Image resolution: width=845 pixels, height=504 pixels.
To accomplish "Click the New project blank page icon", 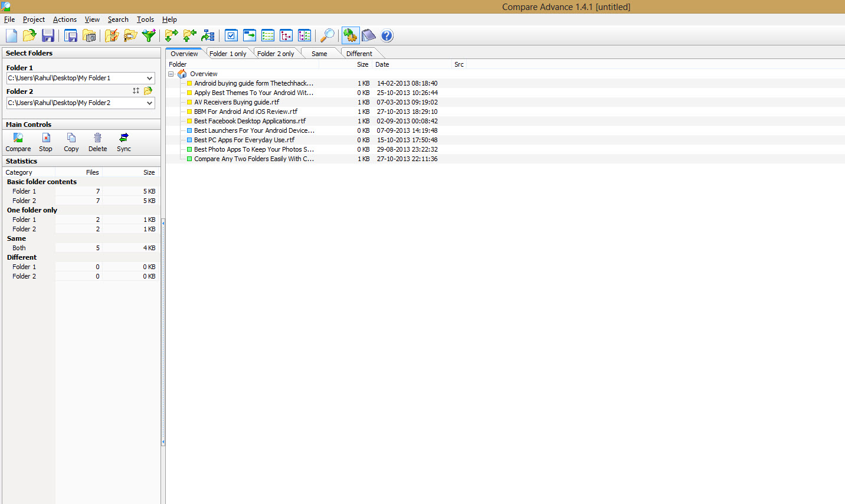I will click(11, 35).
